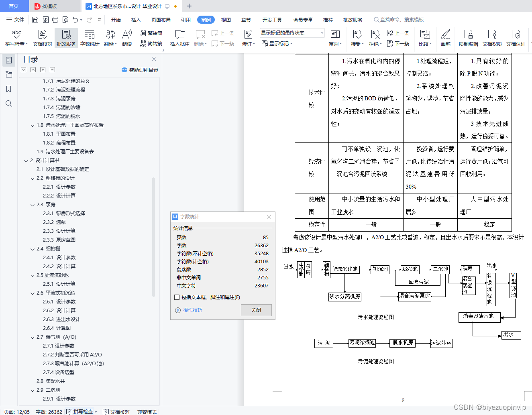Switch to the 页面布局 ribbon tab

pyautogui.click(x=161, y=20)
